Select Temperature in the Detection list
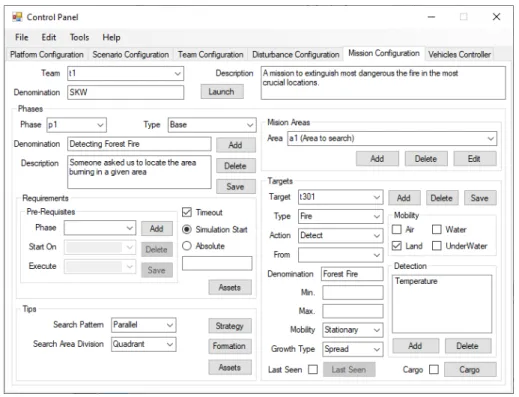Screen dimensions: 519x397 click(x=416, y=281)
